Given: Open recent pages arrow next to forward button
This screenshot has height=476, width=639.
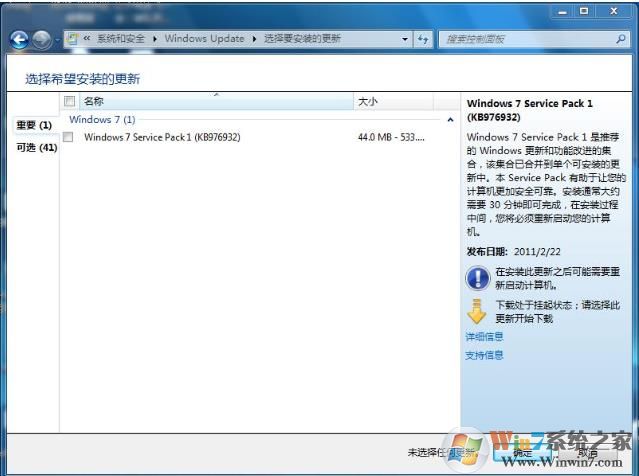Looking at the screenshot, I should pyautogui.click(x=57, y=40).
